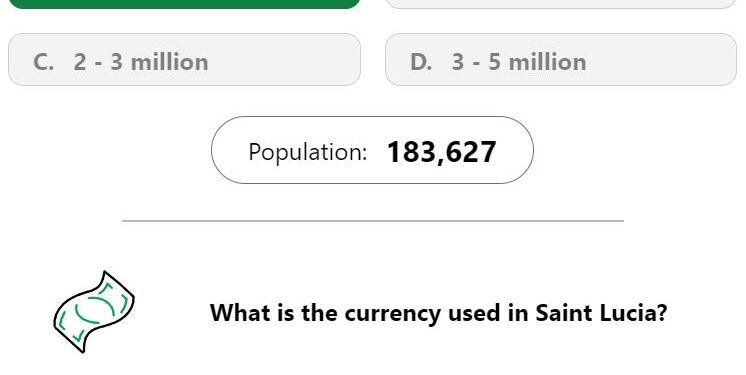746x375 pixels.
Task: Click the "3 - 5 million" answer text
Action: [x=519, y=62]
